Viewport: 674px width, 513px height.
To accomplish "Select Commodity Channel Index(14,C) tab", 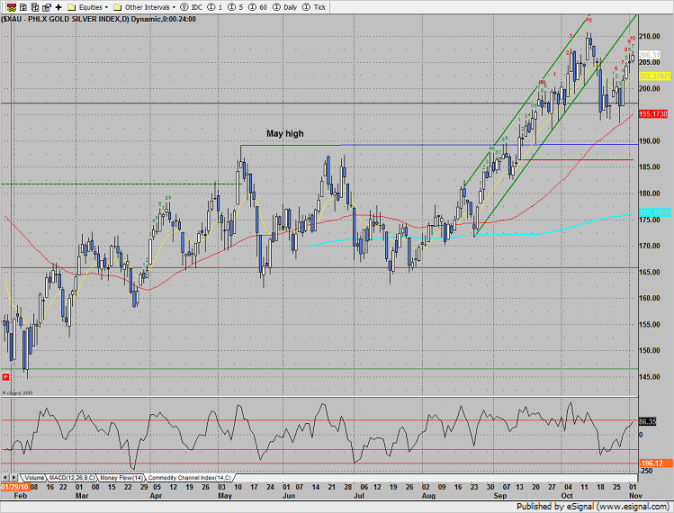I will 190,478.
